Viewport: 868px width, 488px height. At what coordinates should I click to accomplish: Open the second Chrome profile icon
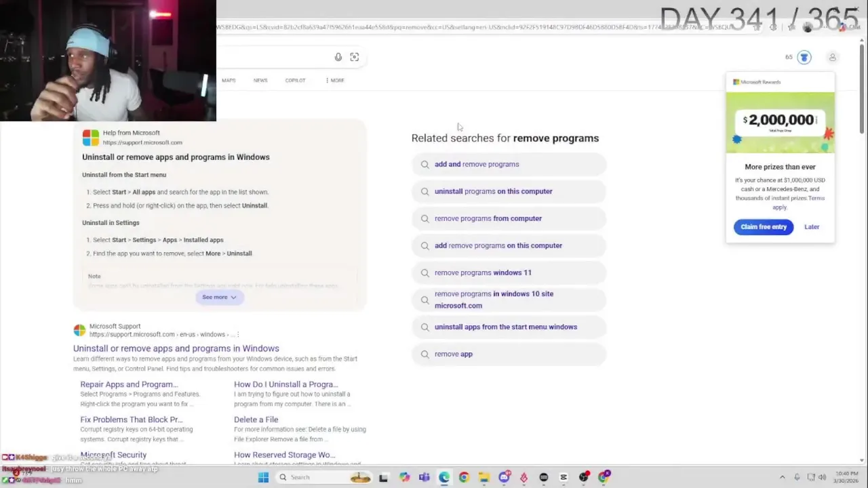604,477
